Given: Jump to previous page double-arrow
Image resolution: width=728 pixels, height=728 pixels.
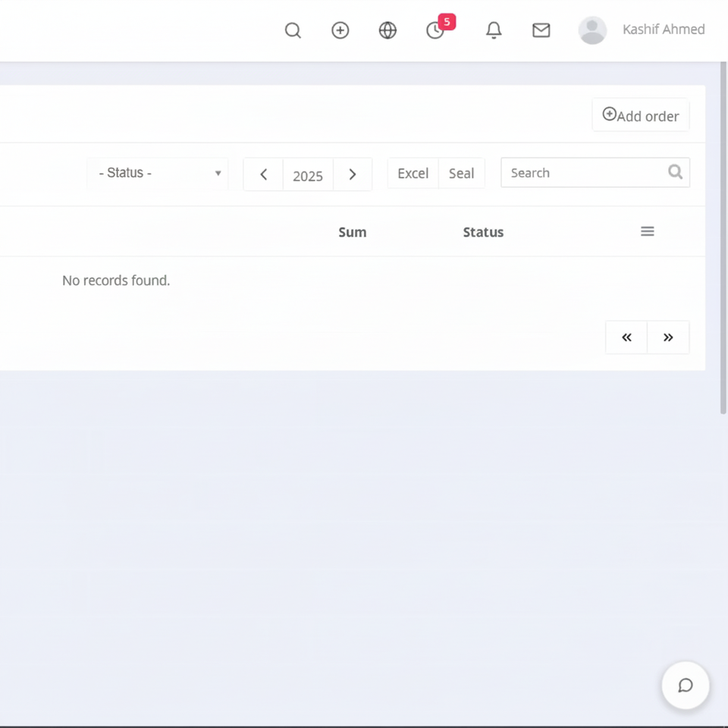Looking at the screenshot, I should coord(626,337).
